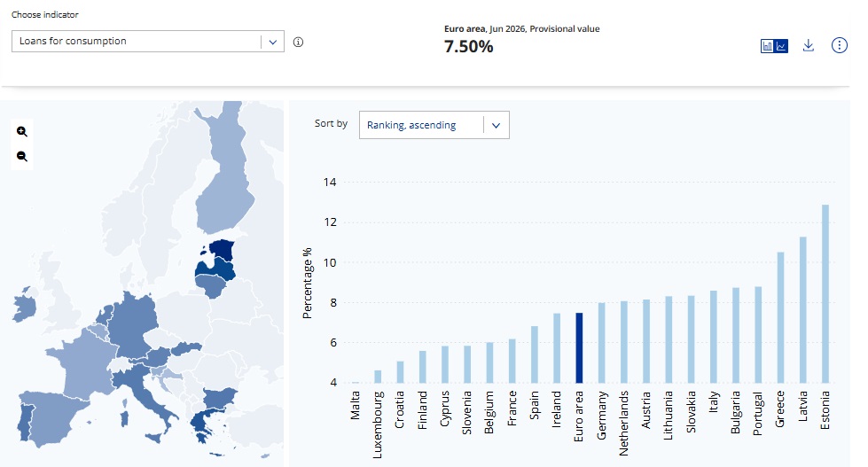Open the Sort by ranking dropdown
The width and height of the screenshot is (868, 467).
tap(434, 125)
